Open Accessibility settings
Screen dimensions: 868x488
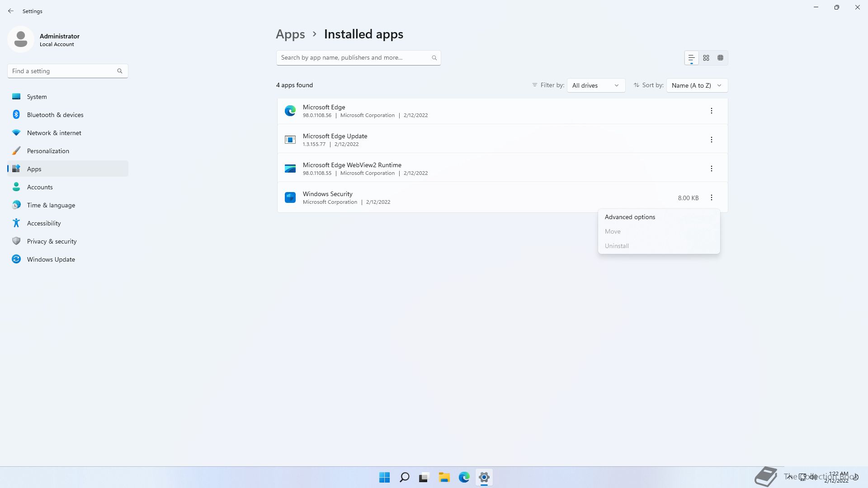pos(68,223)
